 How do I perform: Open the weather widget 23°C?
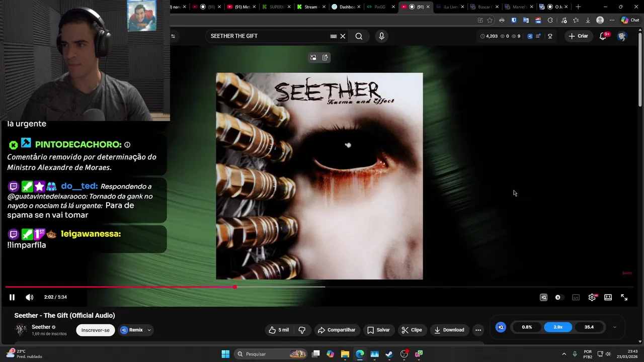tap(23, 354)
